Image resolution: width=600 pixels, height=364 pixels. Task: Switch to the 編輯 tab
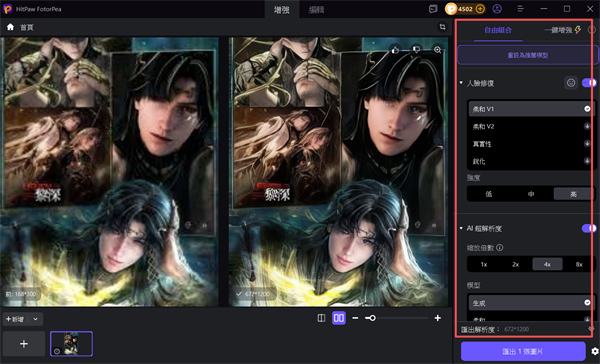[x=316, y=10]
